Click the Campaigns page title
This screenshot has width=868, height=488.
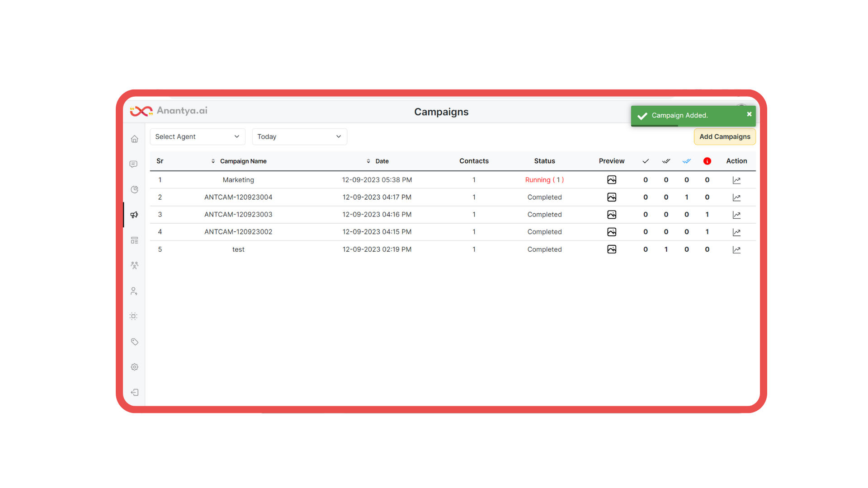pos(441,112)
